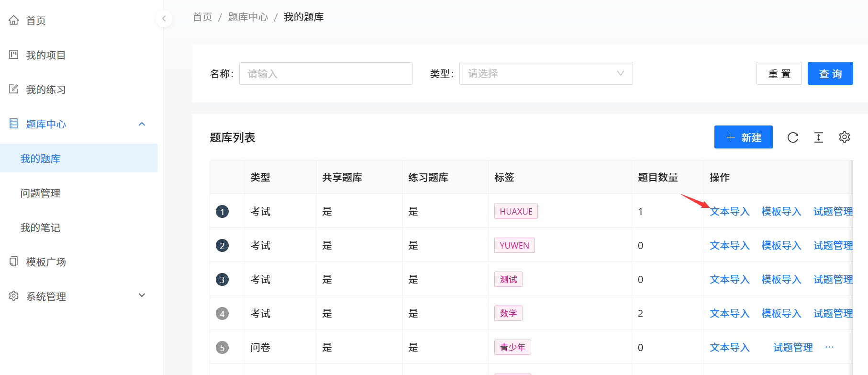Click the project icon beside 我的项目
This screenshot has height=375, width=868.
pyautogui.click(x=14, y=55)
